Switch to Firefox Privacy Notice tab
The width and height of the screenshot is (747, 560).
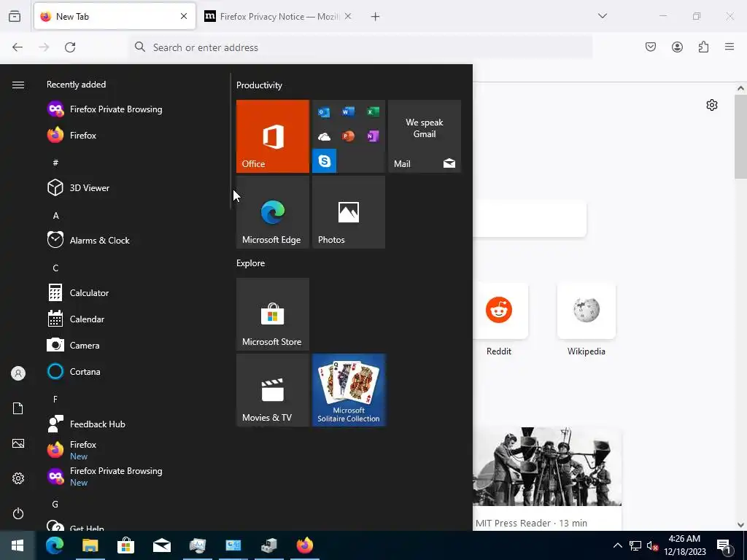279,16
